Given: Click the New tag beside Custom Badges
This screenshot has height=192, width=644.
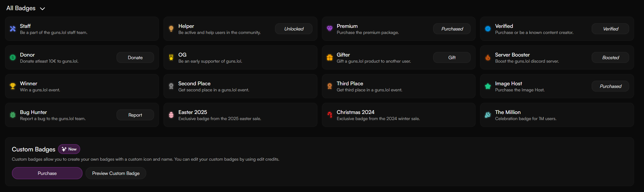Looking at the screenshot, I should 69,149.
